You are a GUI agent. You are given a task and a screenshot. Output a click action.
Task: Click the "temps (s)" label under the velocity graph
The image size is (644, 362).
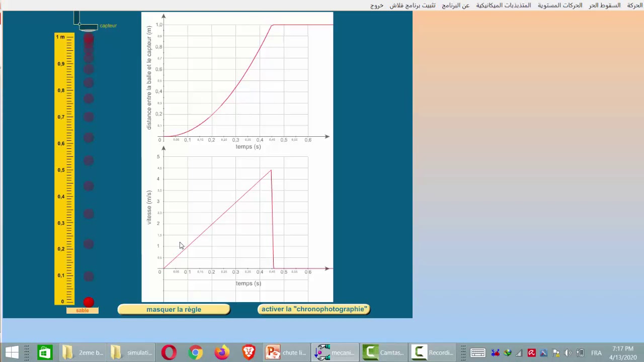click(248, 284)
